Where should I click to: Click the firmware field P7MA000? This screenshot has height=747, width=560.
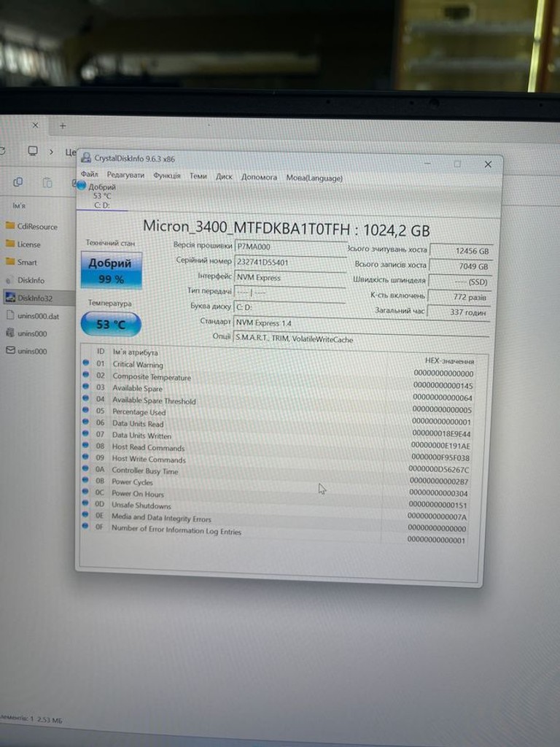tap(290, 247)
